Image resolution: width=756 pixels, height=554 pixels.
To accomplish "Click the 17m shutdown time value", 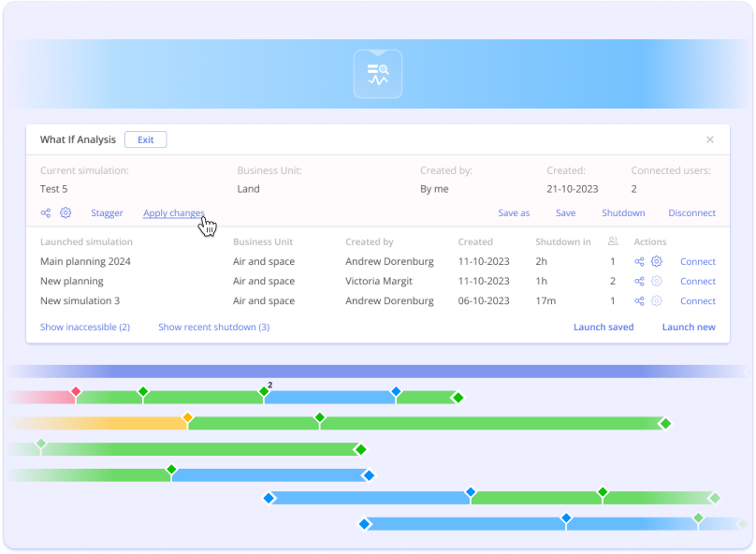I will [x=545, y=301].
